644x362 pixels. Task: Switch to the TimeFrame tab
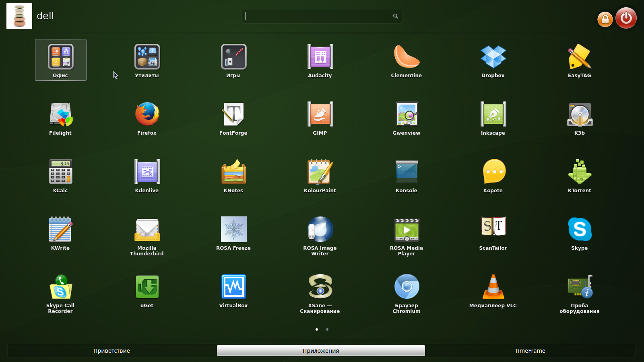pyautogui.click(x=530, y=351)
